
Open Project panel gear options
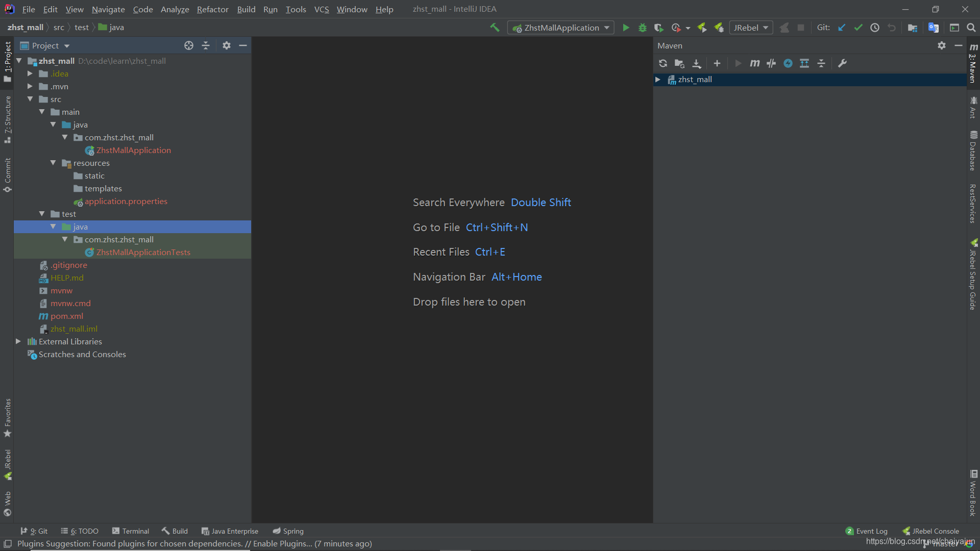pos(227,45)
